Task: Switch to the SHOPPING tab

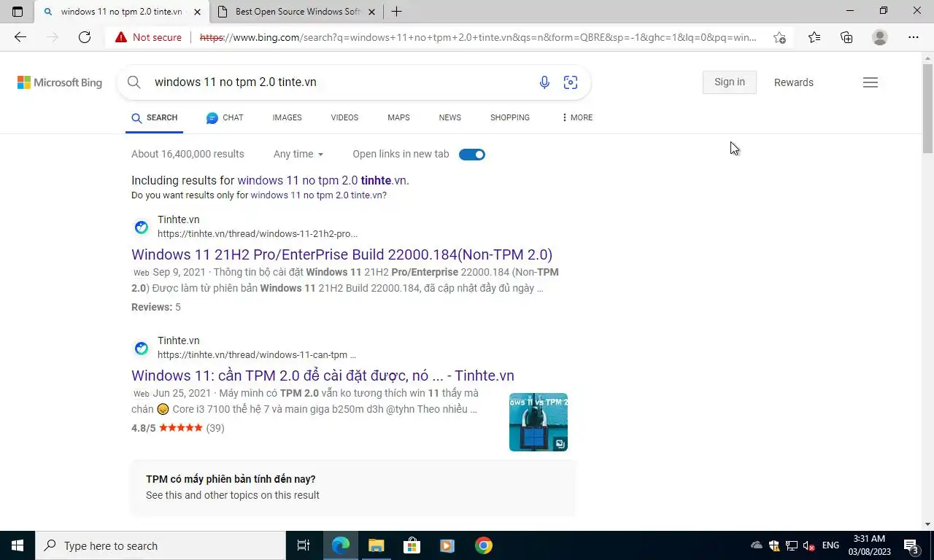Action: [x=510, y=117]
